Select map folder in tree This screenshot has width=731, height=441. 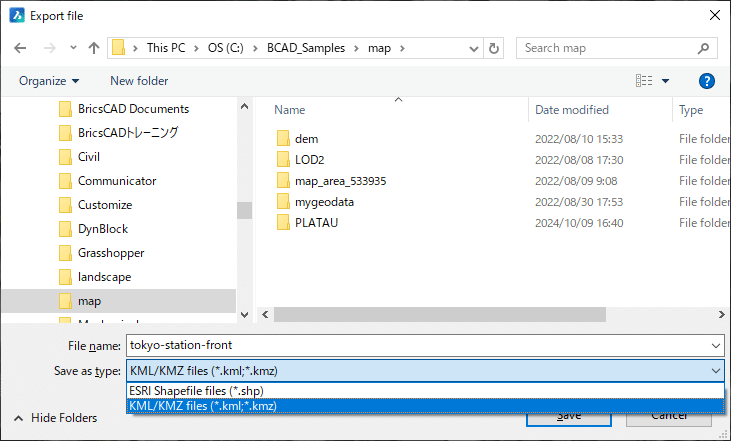[x=118, y=301]
